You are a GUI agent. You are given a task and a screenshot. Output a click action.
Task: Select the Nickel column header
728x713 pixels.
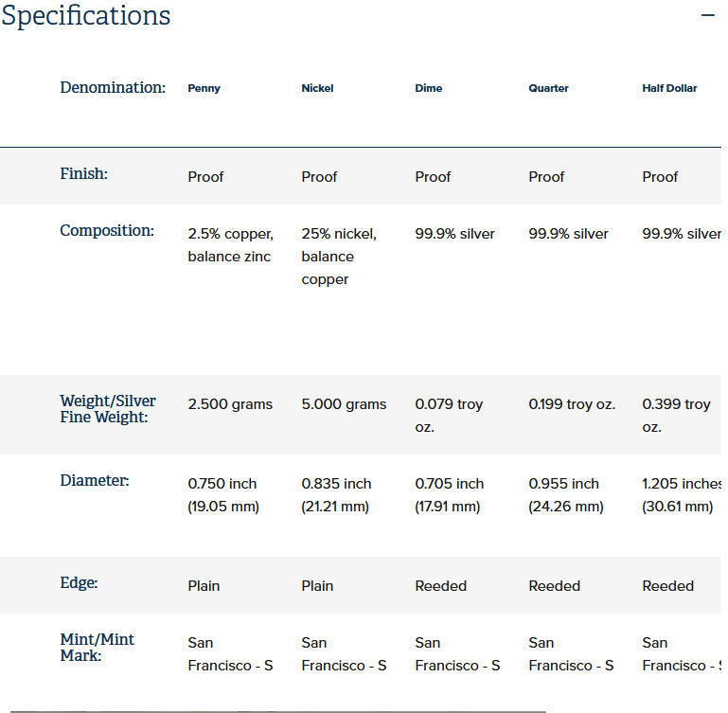(x=317, y=88)
